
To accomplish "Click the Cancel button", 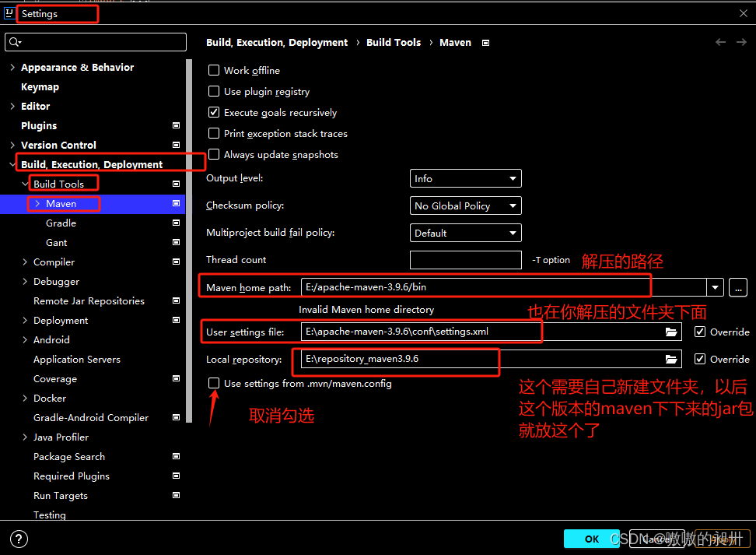I will [x=656, y=539].
